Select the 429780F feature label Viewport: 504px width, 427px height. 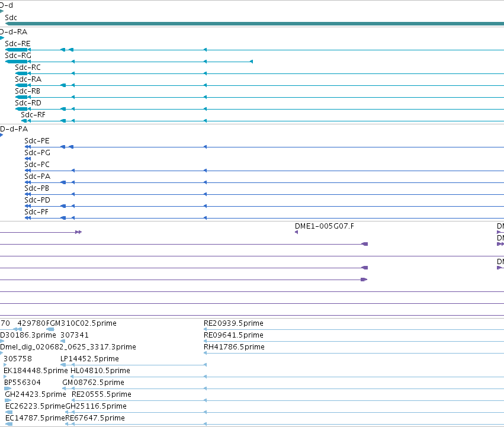(34, 323)
